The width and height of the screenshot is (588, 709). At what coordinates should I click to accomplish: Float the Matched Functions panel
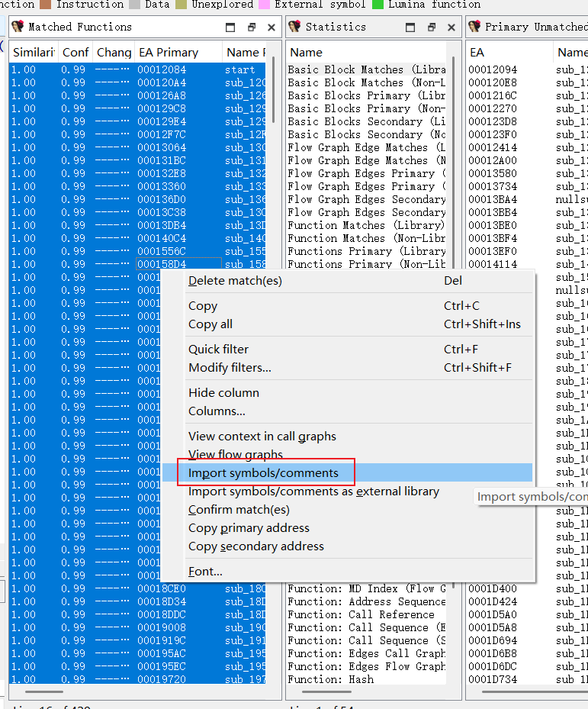point(252,27)
